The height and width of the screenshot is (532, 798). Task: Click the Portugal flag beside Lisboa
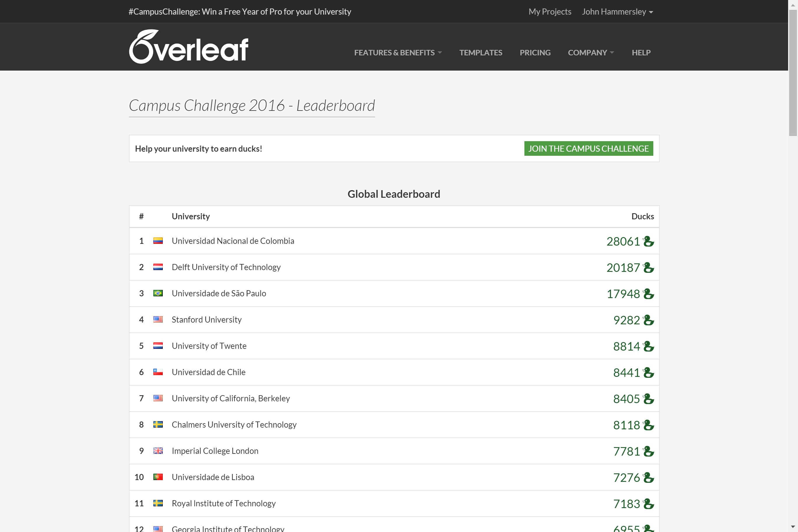pos(158,477)
